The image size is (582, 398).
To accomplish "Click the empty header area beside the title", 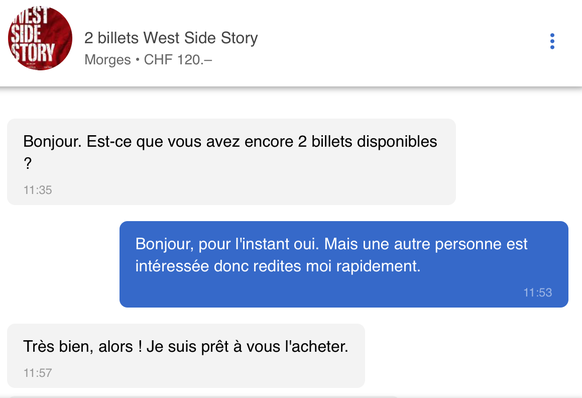I will [x=401, y=43].
